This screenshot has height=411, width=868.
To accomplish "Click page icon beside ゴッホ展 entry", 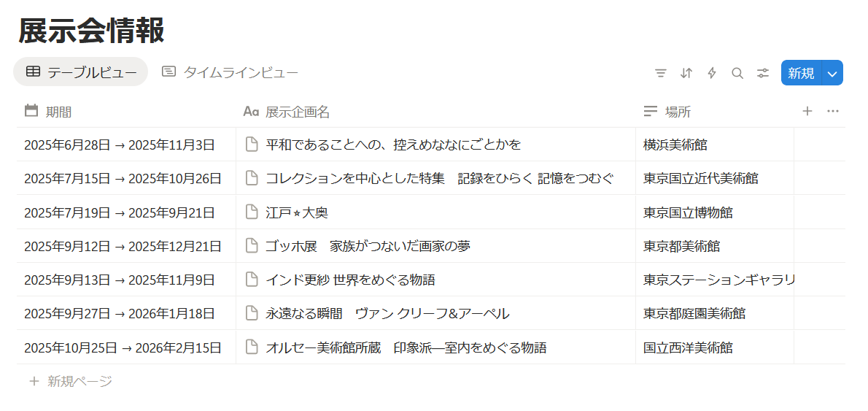I will 252,246.
